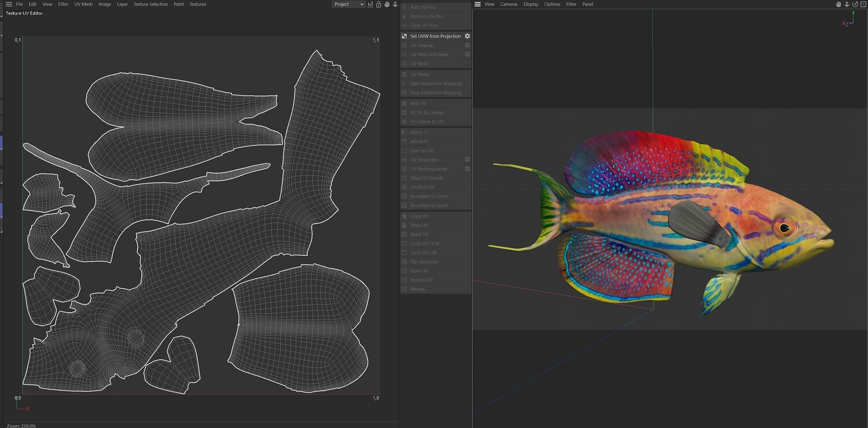Screen dimensions: 868x428
Task: Open UV Weld and Relax settings gear
Action: click(x=468, y=54)
